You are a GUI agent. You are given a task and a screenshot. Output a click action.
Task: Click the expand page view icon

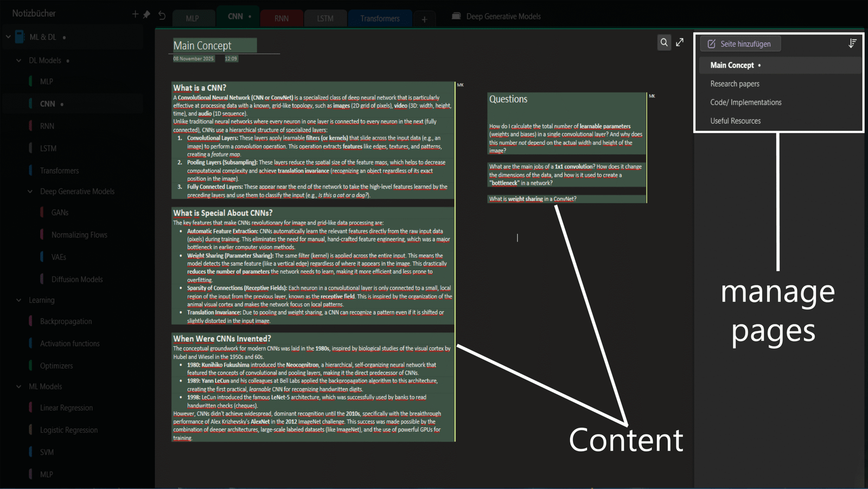click(680, 42)
